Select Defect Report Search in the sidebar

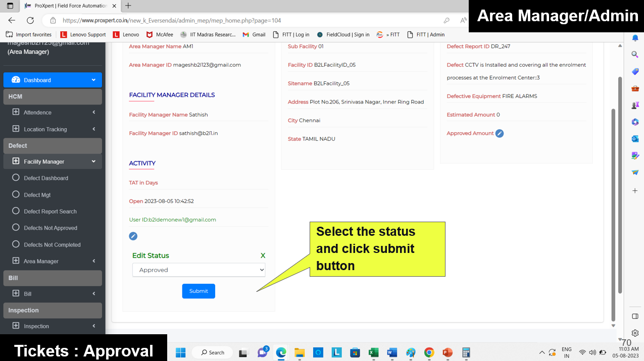point(50,212)
